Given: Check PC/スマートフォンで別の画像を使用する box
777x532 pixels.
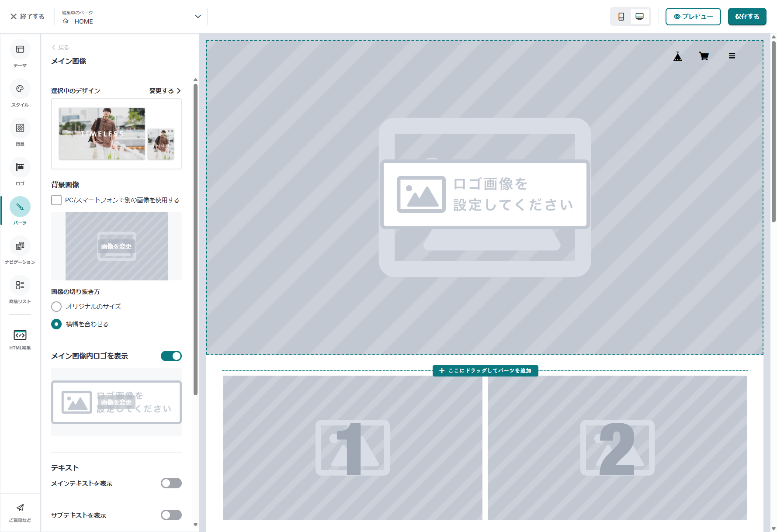Looking at the screenshot, I should [56, 200].
